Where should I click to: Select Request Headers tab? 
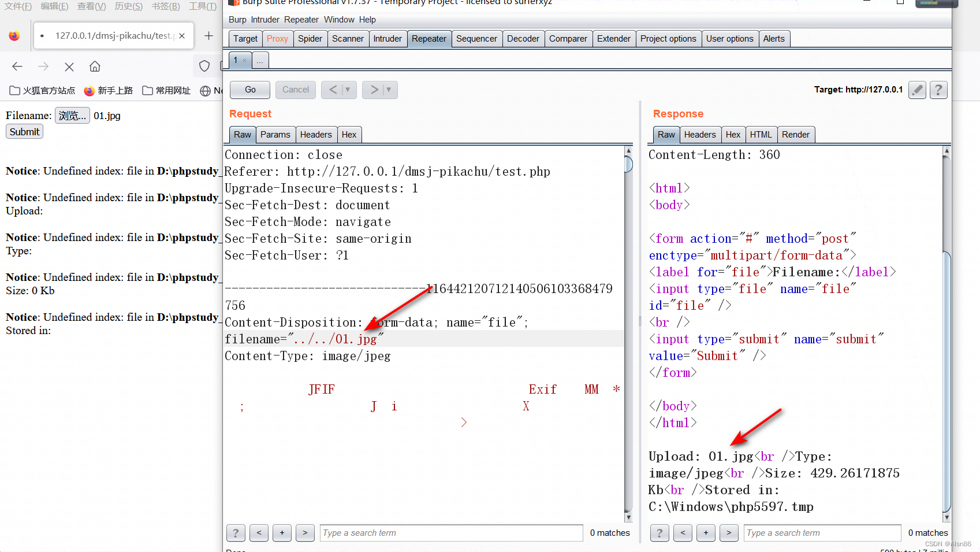[x=316, y=135]
